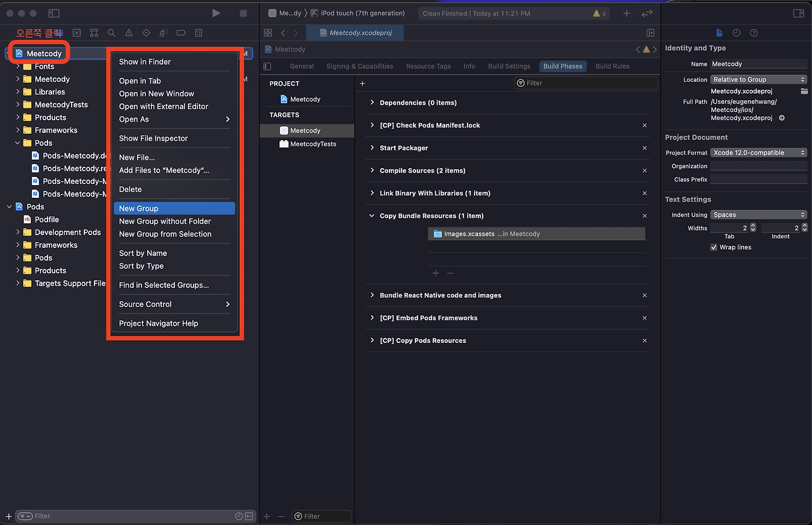Click the build phases Filter field
The height and width of the screenshot is (525, 812).
tap(586, 83)
